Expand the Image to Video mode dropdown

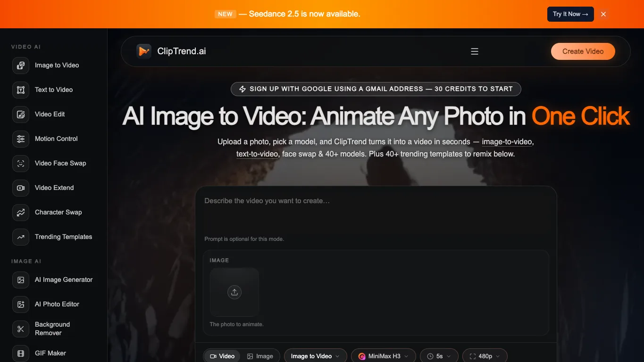point(316,356)
